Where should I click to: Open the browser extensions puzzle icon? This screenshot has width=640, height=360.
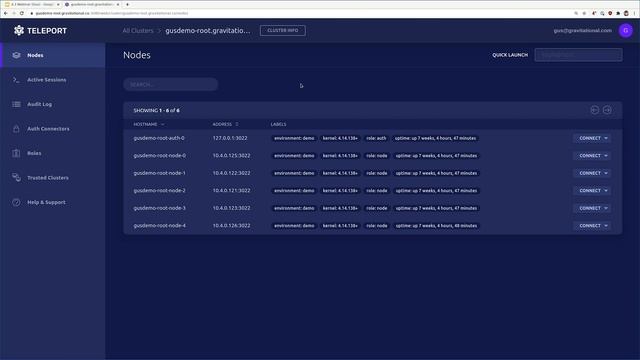[618, 13]
